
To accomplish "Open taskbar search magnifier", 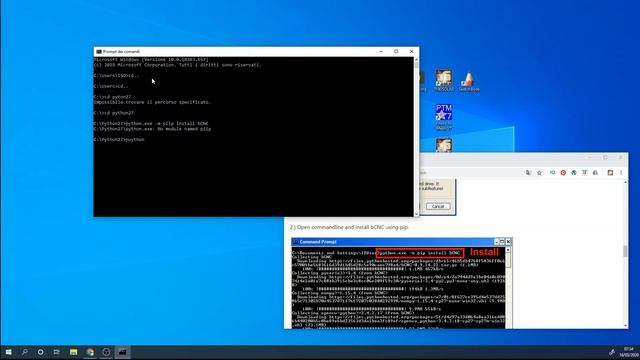I will [24, 352].
